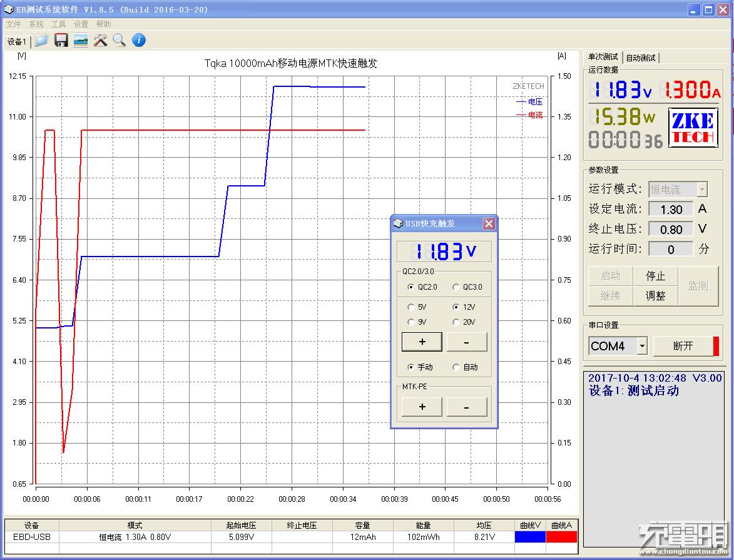Open the 工具 menu
Viewport: 734px width, 560px height.
[x=59, y=24]
